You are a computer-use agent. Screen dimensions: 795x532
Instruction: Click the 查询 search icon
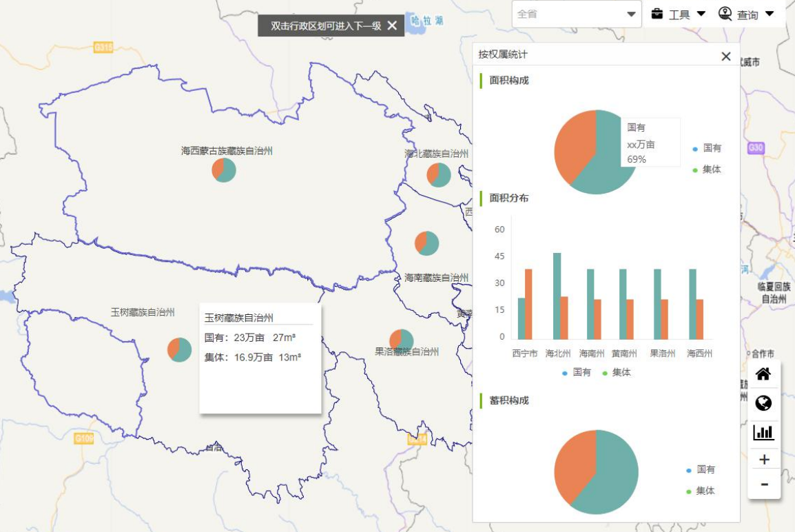click(725, 14)
